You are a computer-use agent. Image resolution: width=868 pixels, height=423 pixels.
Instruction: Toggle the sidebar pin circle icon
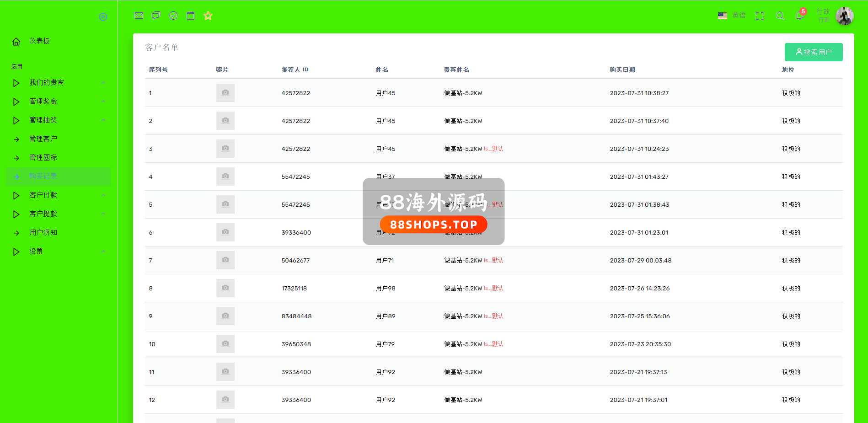(x=103, y=17)
